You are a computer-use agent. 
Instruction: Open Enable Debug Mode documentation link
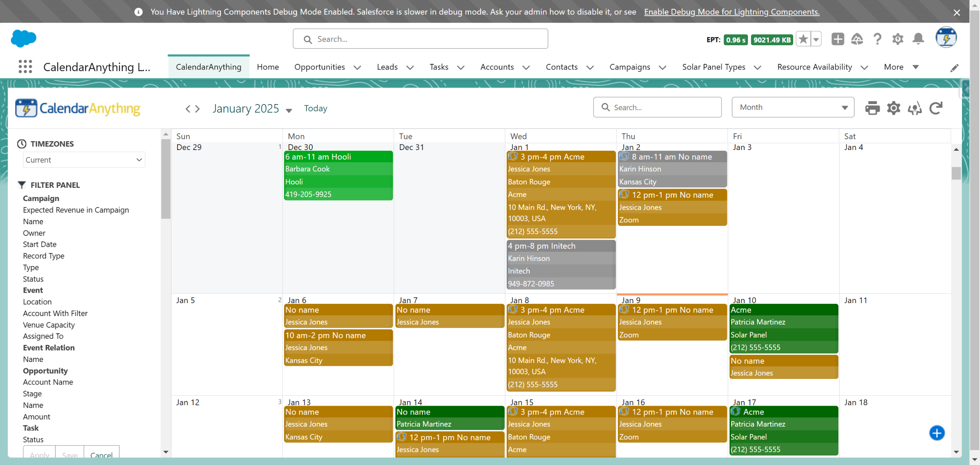point(732,12)
